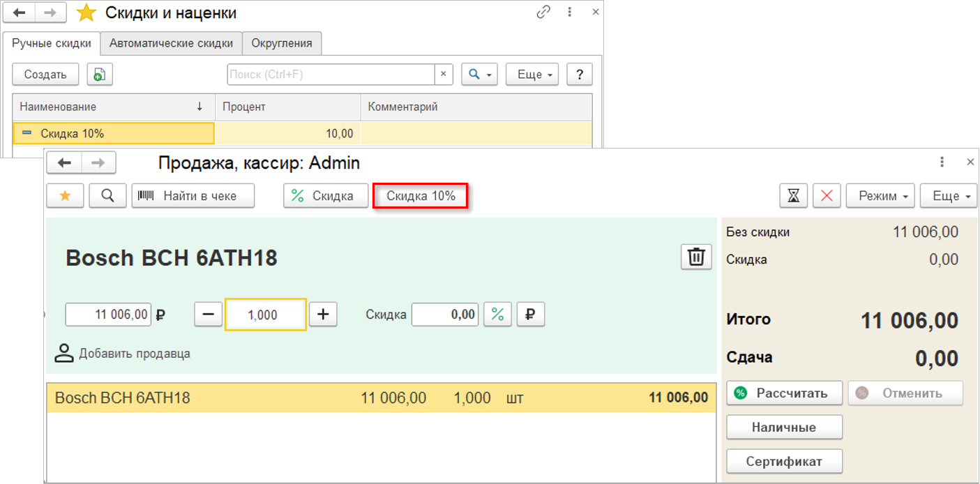Decrease quantity with minus button

click(208, 315)
